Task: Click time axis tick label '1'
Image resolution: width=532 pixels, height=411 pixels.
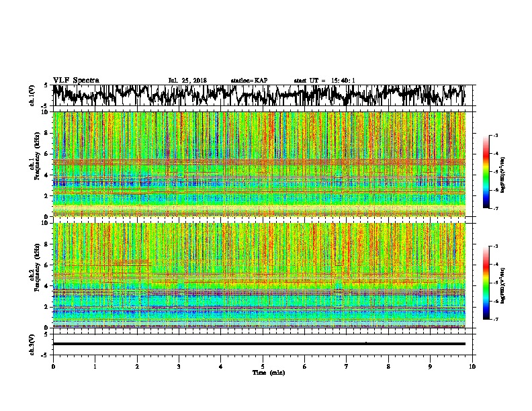Action: pyautogui.click(x=95, y=367)
